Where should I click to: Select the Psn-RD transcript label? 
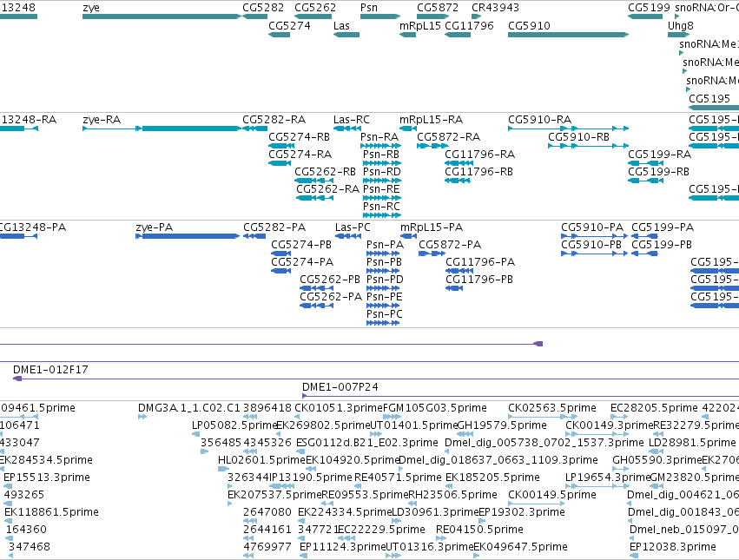(x=382, y=172)
